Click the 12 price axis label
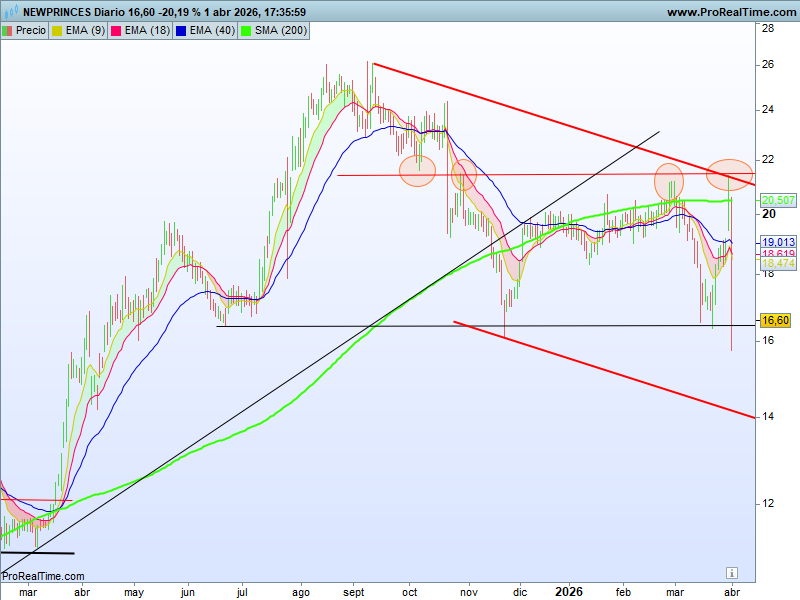Viewport: 800px width, 600px height. [x=767, y=504]
